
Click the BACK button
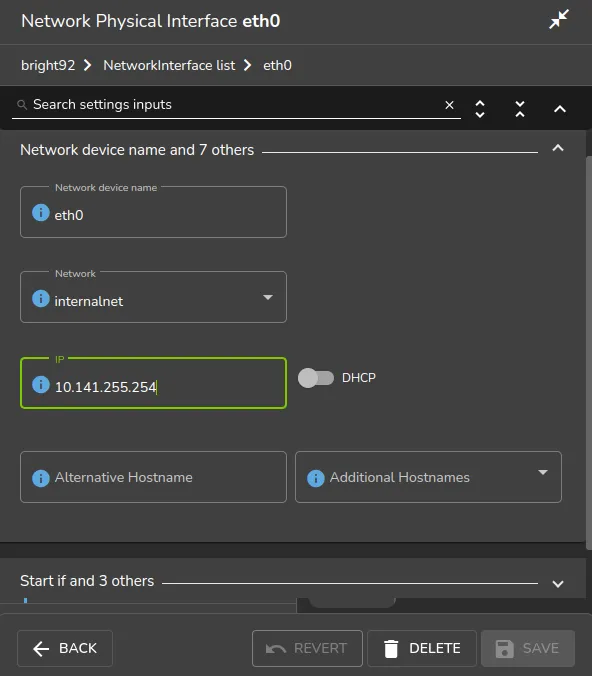pyautogui.click(x=65, y=648)
